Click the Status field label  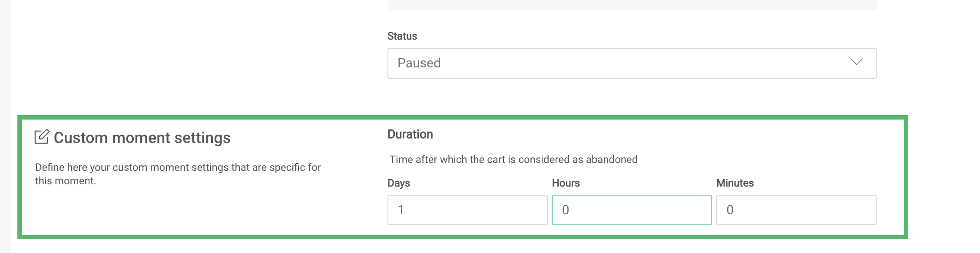[x=402, y=36]
